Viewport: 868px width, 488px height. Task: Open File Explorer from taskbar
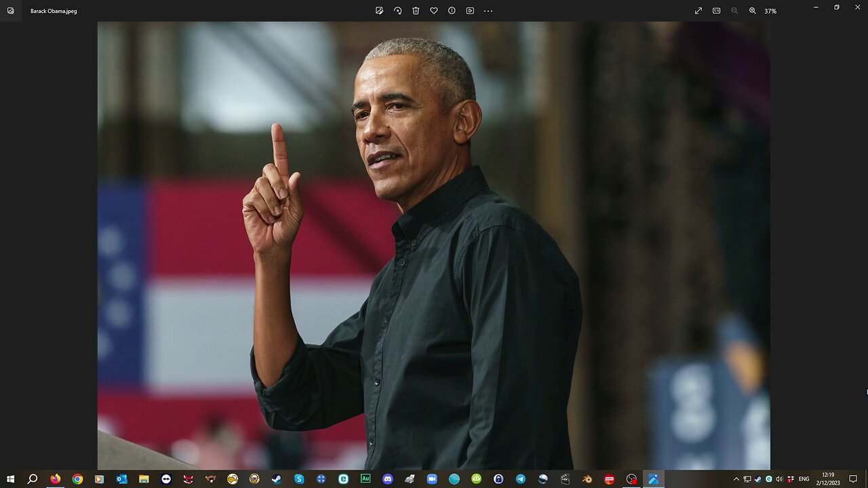144,479
